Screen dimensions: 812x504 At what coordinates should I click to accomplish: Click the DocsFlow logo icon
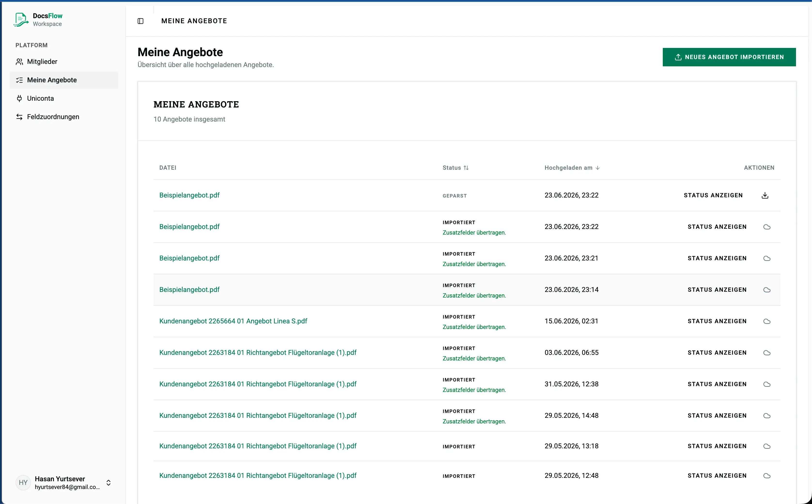click(21, 20)
